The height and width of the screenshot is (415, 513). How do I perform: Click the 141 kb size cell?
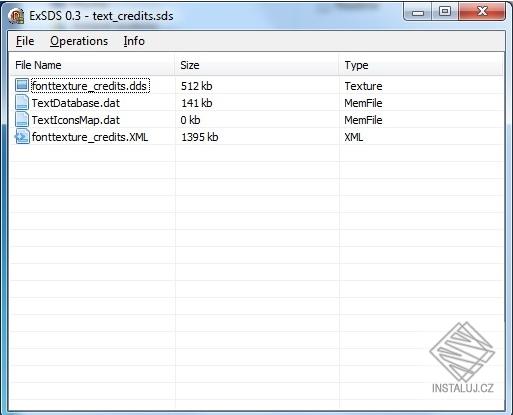(196, 103)
